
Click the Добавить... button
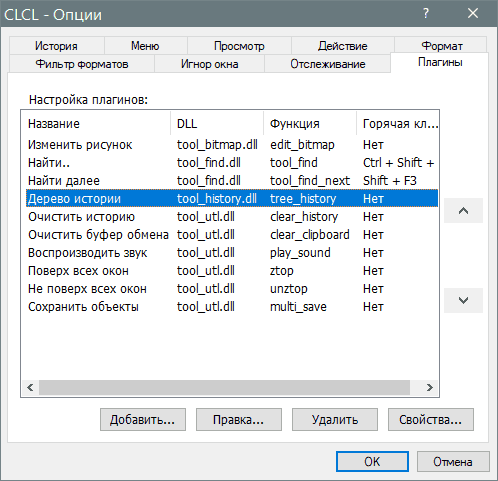pyautogui.click(x=143, y=420)
